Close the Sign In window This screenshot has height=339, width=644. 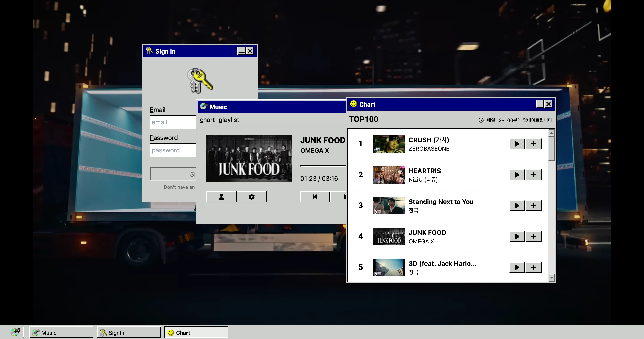250,51
